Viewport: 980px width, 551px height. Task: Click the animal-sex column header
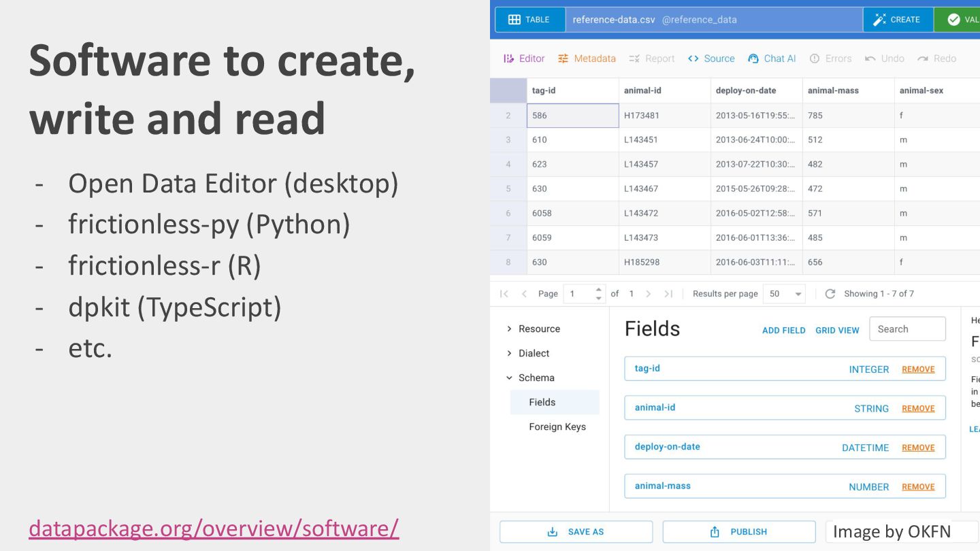pos(937,90)
